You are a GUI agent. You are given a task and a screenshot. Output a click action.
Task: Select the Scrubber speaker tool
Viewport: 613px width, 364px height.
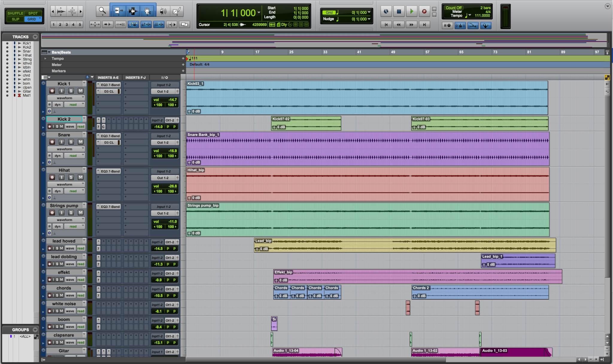click(163, 11)
